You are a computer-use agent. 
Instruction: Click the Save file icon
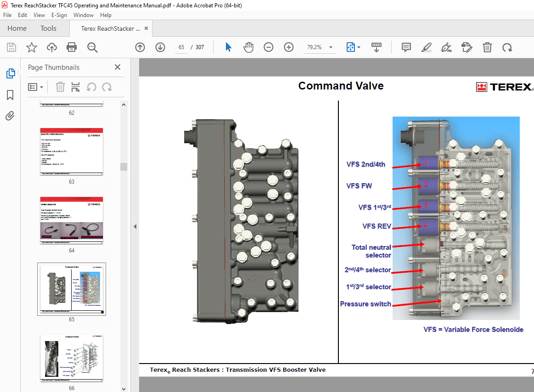click(x=11, y=47)
